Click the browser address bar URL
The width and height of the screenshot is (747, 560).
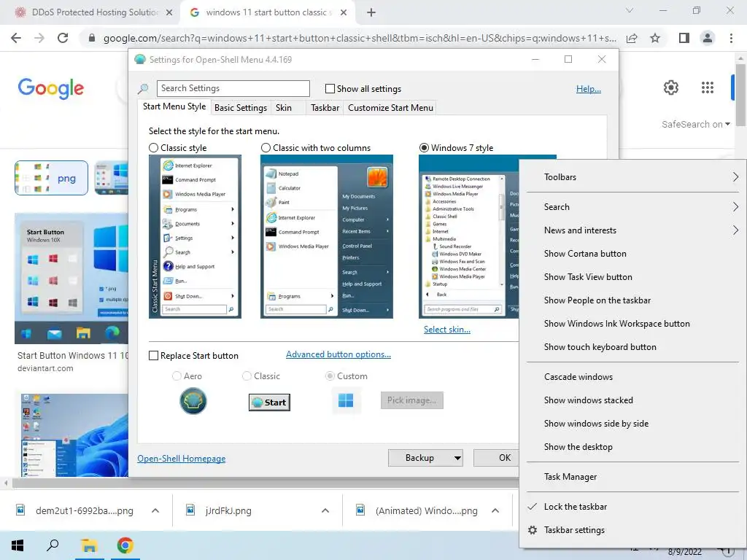tap(360, 38)
